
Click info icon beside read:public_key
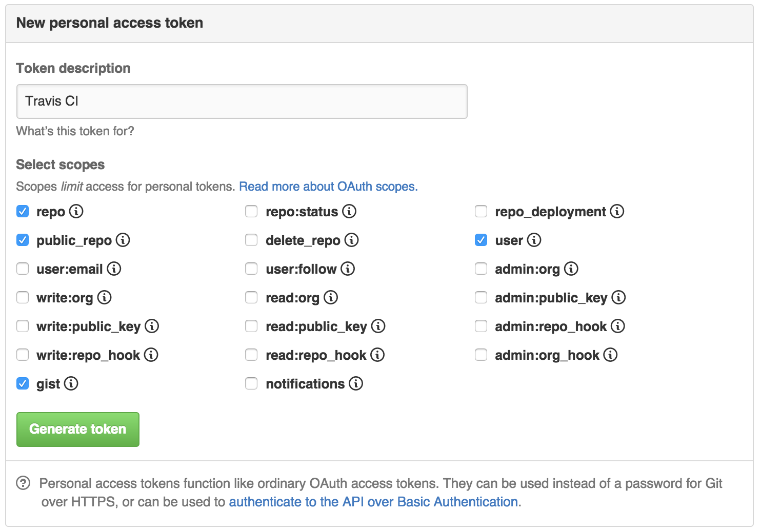coord(378,326)
